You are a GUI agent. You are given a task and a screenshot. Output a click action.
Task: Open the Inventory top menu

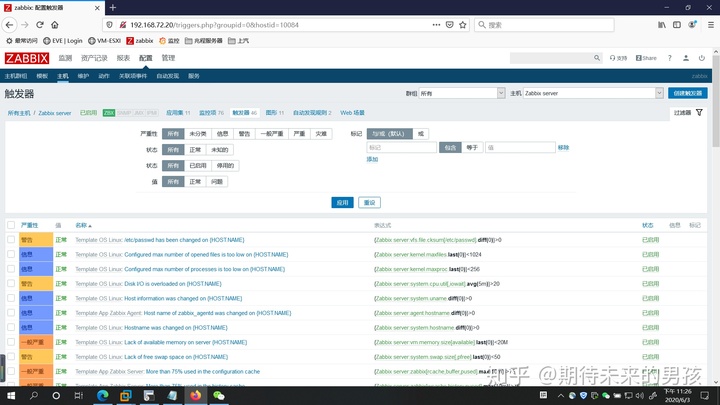tap(94, 58)
